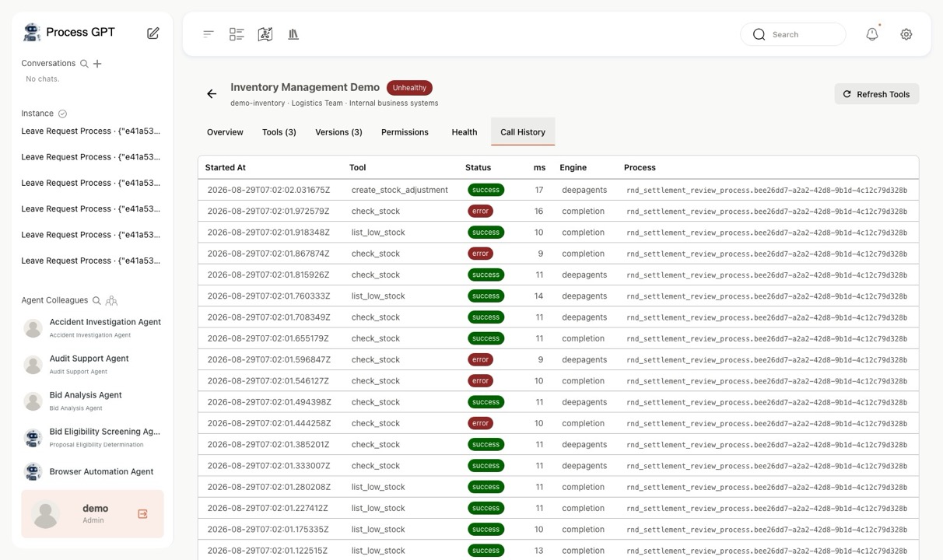Open the Bid Analysis Agent avatar
943x560 pixels.
pyautogui.click(x=33, y=401)
